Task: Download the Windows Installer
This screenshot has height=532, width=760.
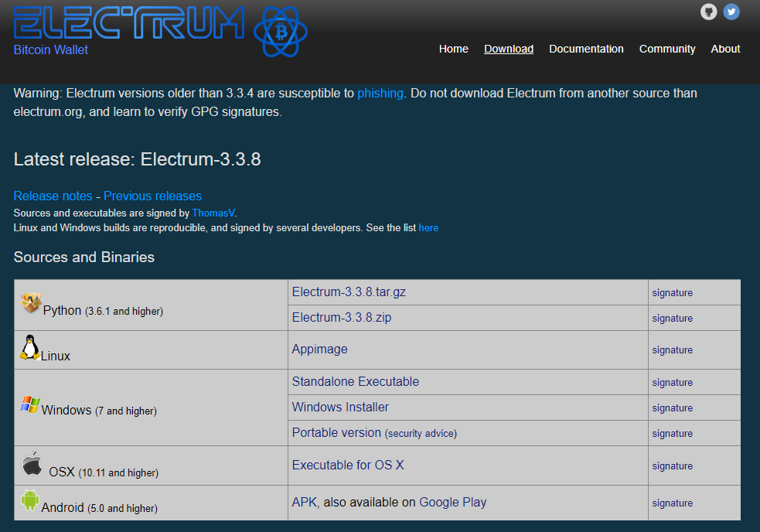Action: pos(340,407)
